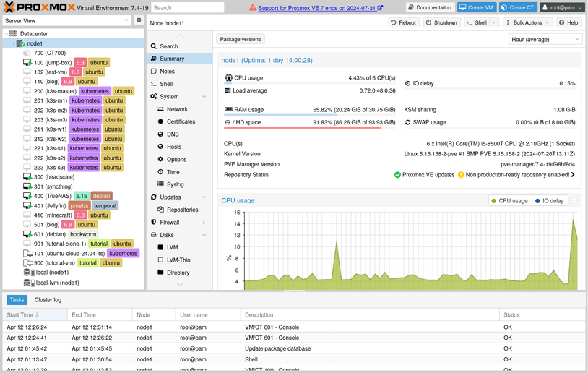Collapse the System submenu arrow
The image size is (588, 373).
[x=204, y=97]
